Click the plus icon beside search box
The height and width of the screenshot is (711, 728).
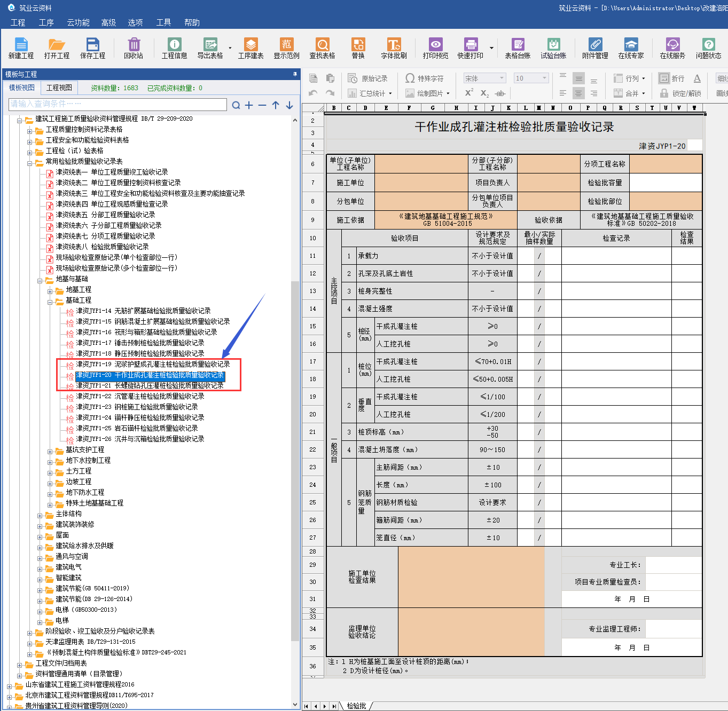(x=249, y=105)
